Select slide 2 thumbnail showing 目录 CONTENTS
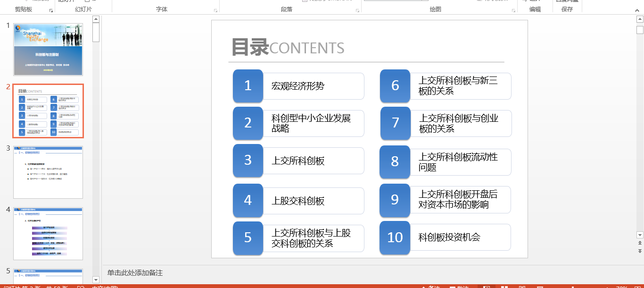The height and width of the screenshot is (288, 644). tap(48, 111)
